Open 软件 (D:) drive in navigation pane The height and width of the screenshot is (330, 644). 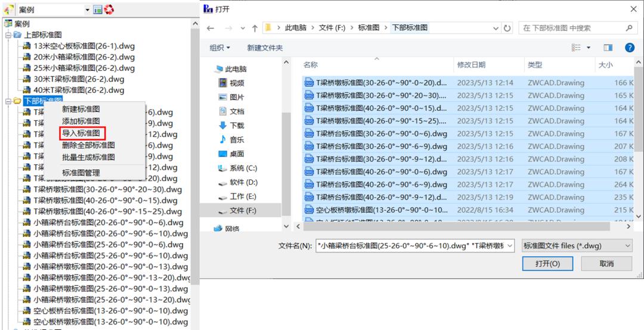244,182
